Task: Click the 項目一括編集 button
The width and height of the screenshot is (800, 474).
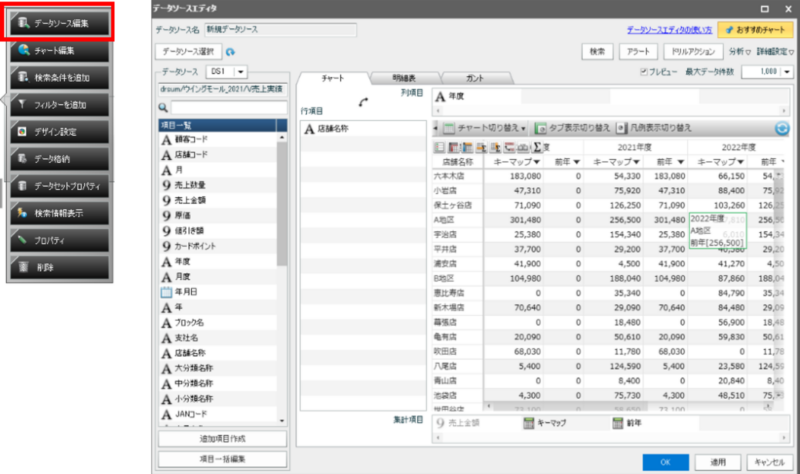Action: (222, 459)
